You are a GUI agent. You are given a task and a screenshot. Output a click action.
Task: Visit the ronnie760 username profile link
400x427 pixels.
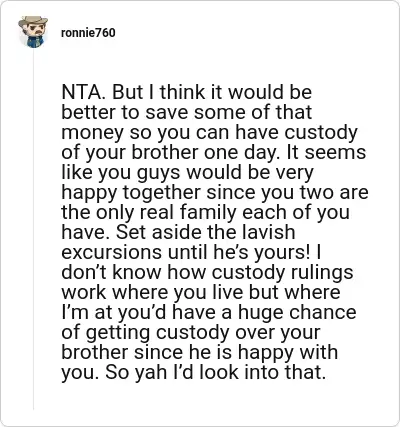[x=88, y=33]
